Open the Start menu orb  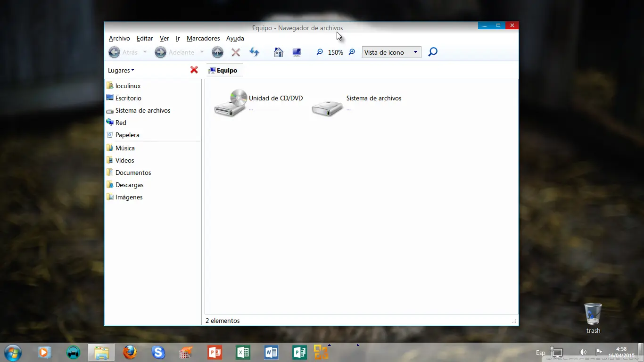coord(13,353)
